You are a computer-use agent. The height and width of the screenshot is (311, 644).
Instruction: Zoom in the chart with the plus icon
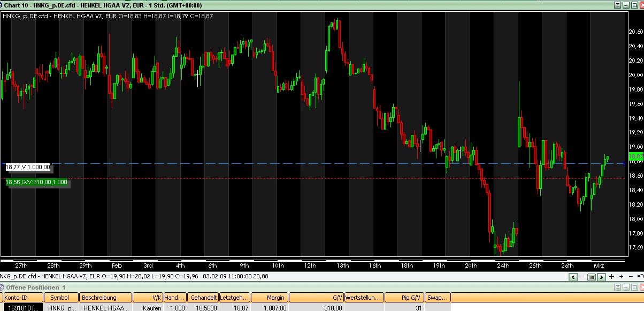tap(622, 277)
